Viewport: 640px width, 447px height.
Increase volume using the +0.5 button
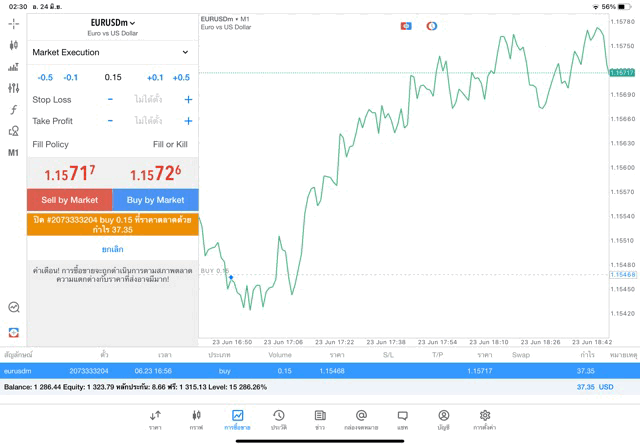pos(180,77)
